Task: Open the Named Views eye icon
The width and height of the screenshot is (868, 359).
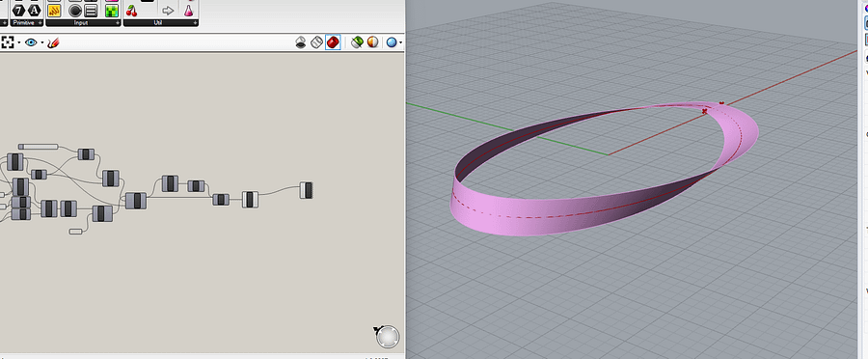Action: (31, 42)
